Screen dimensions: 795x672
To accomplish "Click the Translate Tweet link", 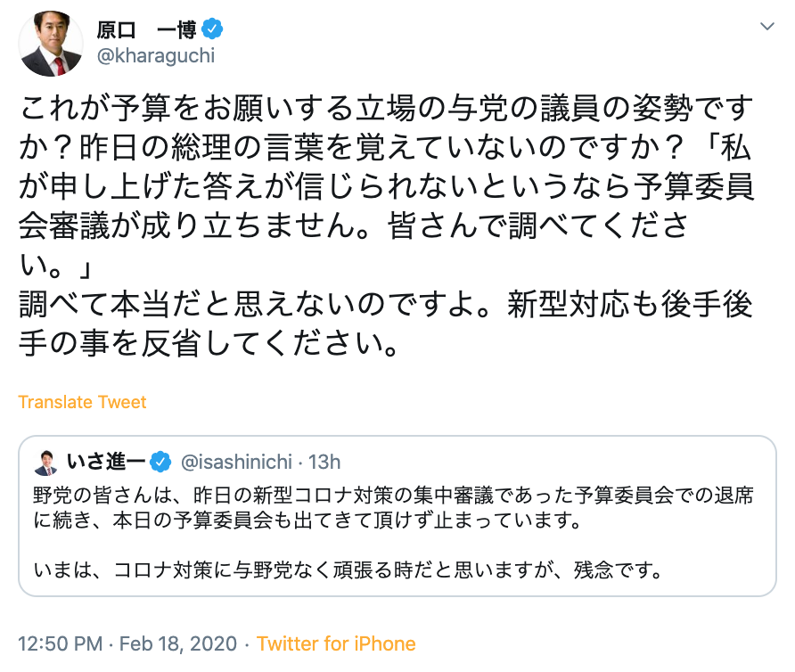I will (82, 402).
